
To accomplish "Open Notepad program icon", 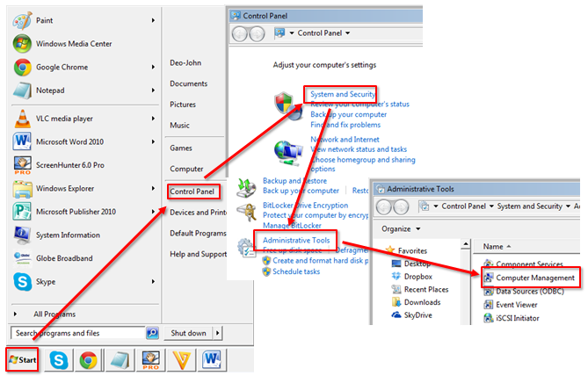I will click(x=22, y=90).
